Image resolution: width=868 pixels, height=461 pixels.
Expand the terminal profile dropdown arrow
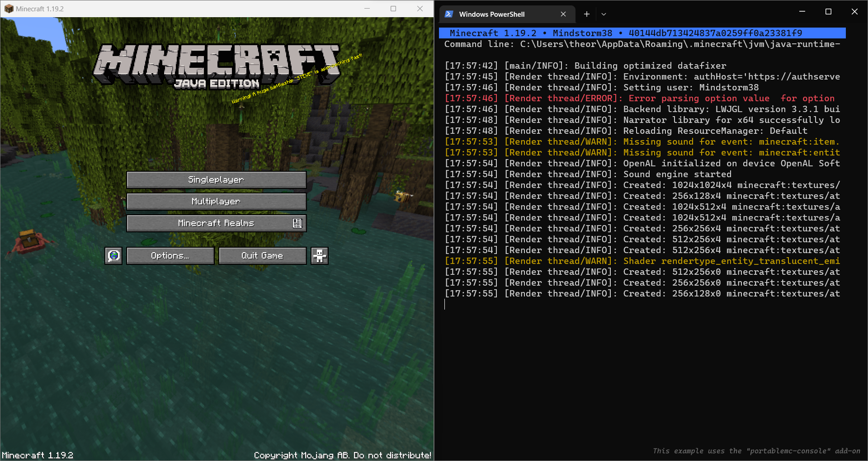(x=604, y=14)
